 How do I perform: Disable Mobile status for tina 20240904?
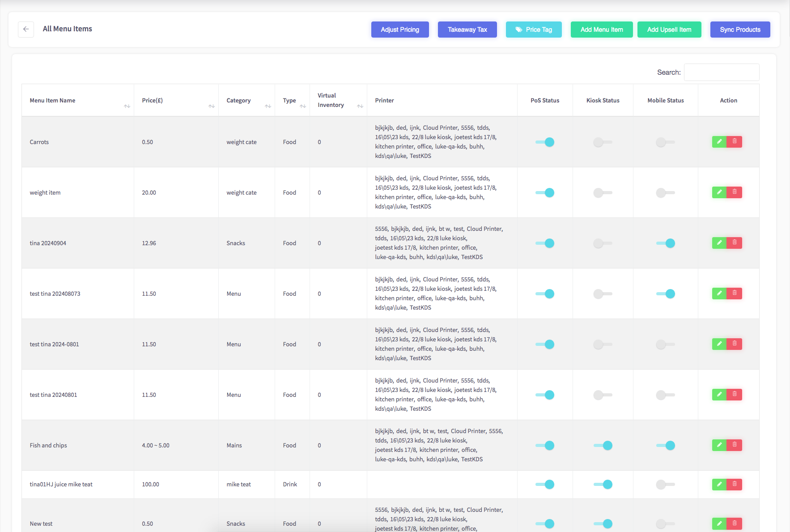(x=666, y=243)
